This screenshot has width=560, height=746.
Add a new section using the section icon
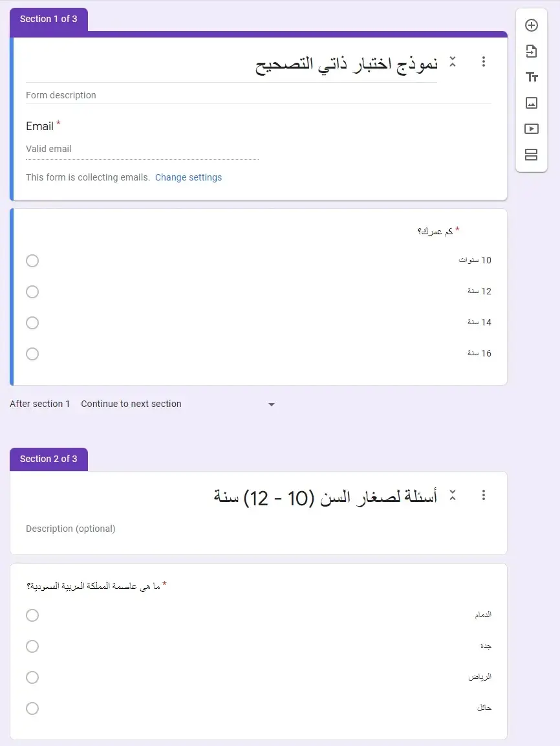[531, 155]
